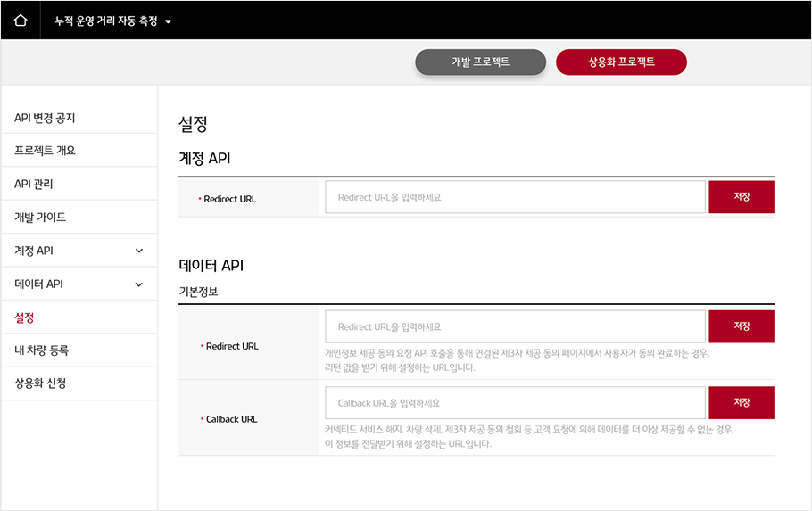The image size is (812, 511).
Task: Save the Callback URL
Action: (x=742, y=403)
